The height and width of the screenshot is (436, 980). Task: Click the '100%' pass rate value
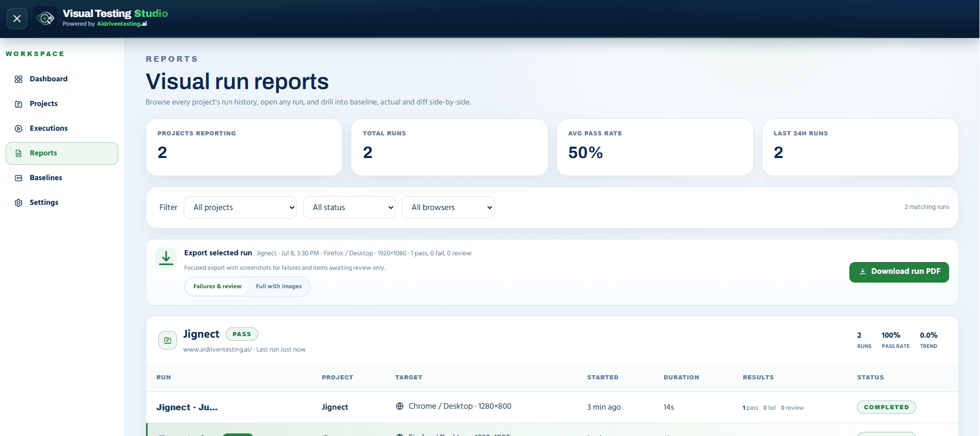[891, 335]
